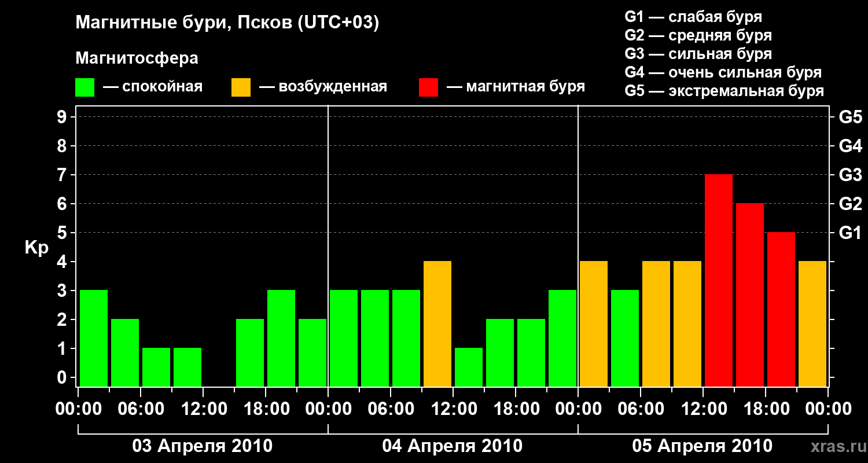Select the red Kp 5 bar on 05 April
868x463 pixels.
tap(781, 309)
